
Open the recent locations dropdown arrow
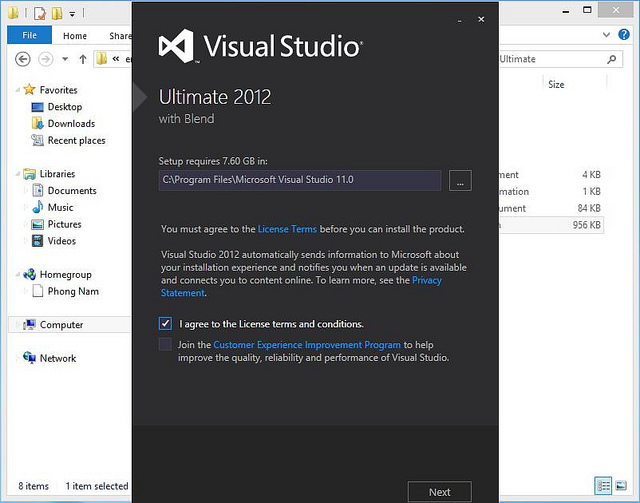tap(65, 60)
